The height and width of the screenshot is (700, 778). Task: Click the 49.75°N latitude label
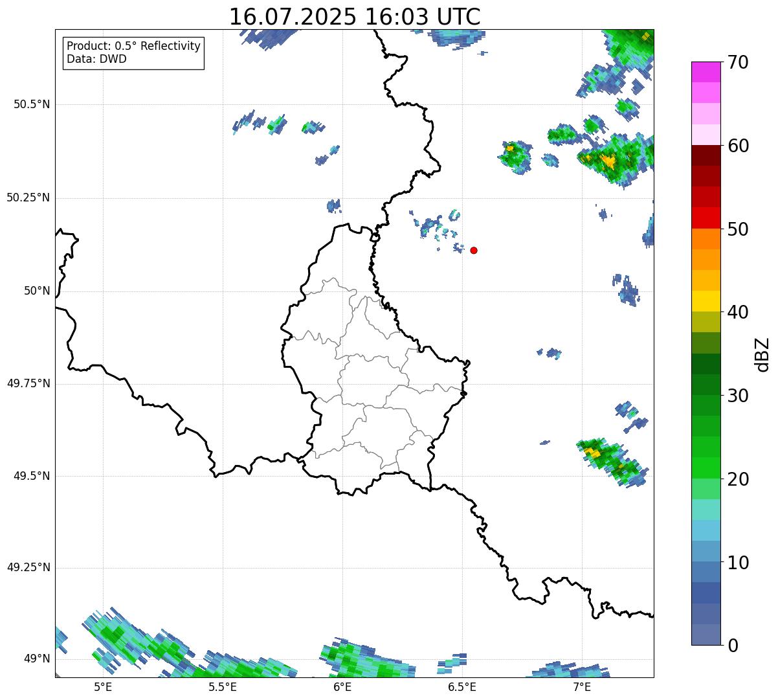[x=28, y=383]
